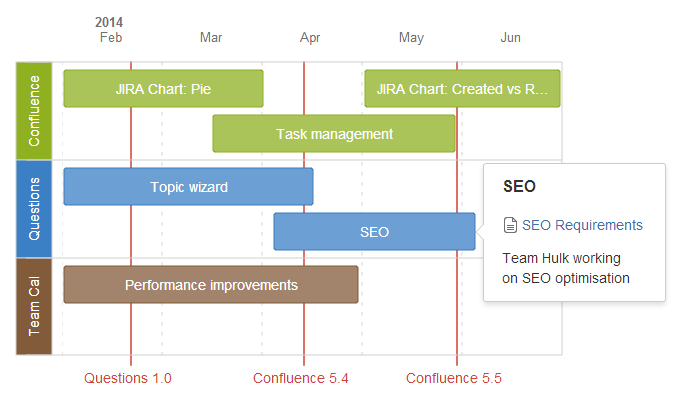Click the Mar month header
This screenshot has height=402, width=677.
tap(211, 38)
